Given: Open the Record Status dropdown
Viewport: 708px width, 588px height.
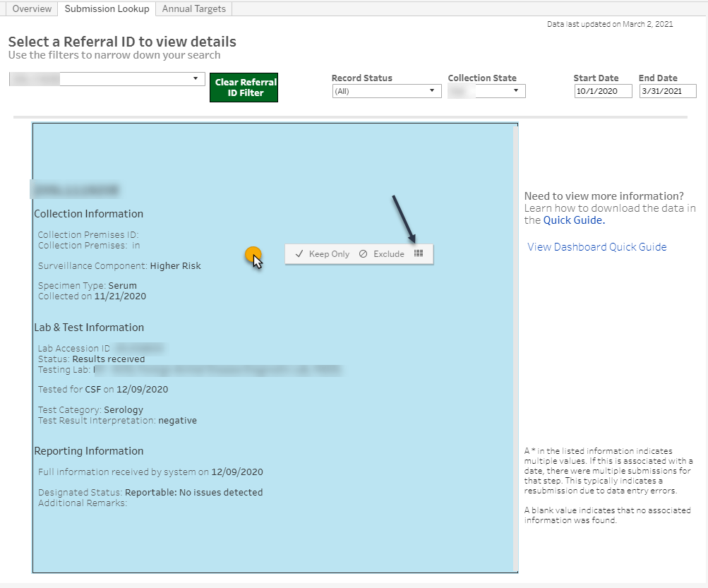Looking at the screenshot, I should [387, 91].
